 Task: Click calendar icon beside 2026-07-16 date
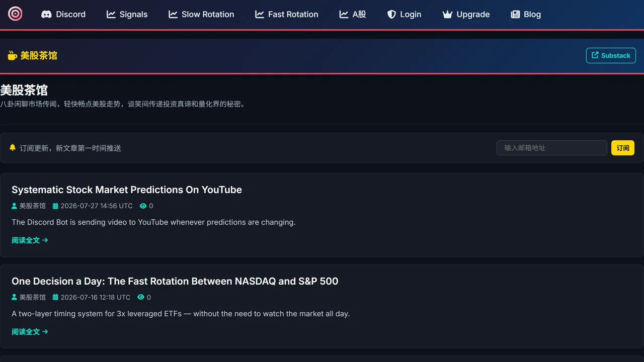pos(55,297)
